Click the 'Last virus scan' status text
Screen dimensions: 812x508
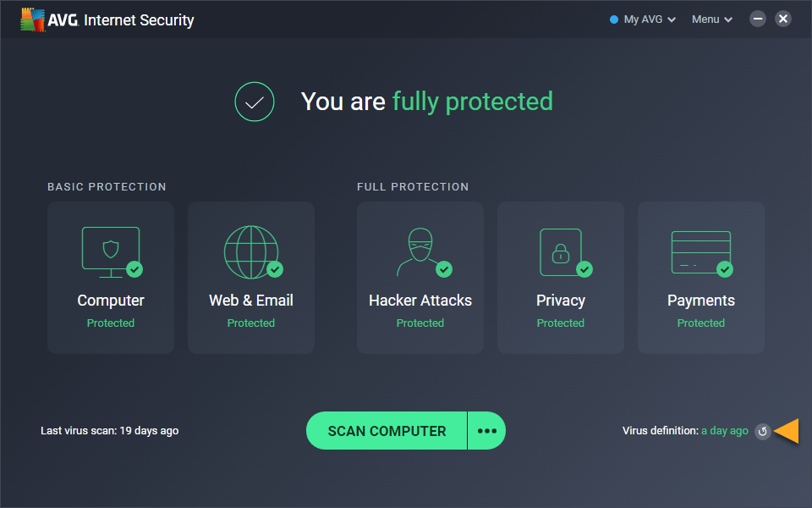(110, 431)
